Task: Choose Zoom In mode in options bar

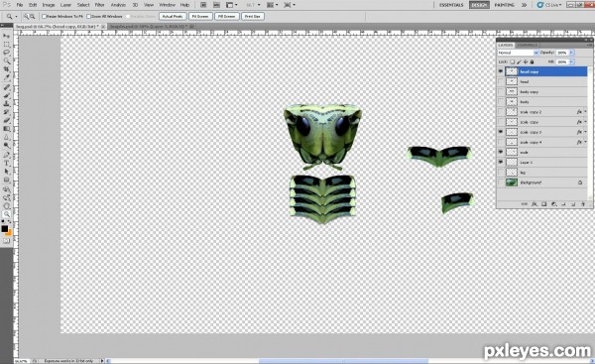Action: (26, 16)
